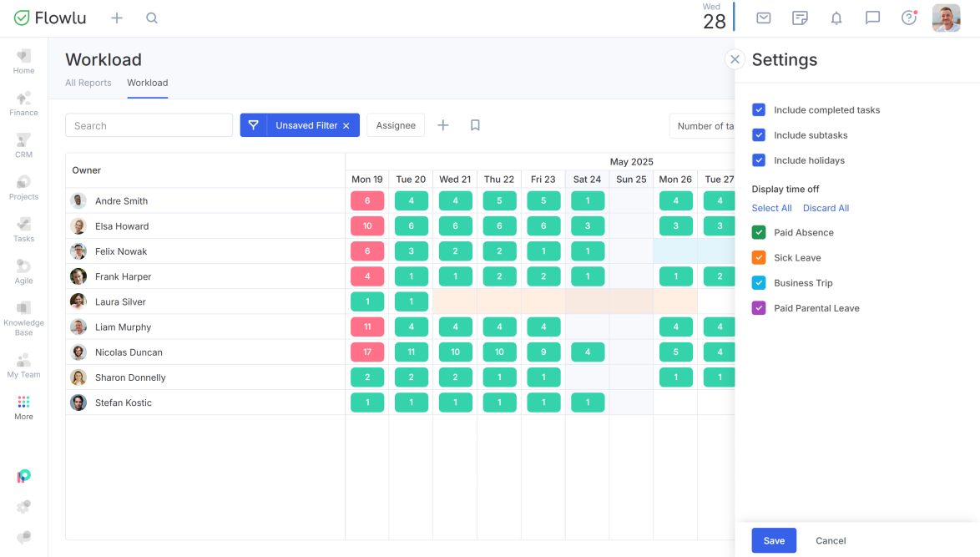Click the Select All link
This screenshot has width=980, height=557.
pyautogui.click(x=771, y=208)
